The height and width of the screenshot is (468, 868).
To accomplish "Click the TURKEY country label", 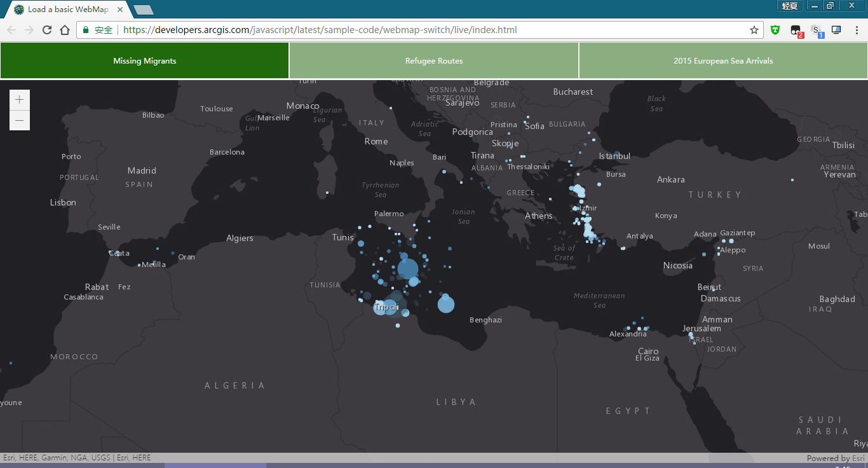I will tap(715, 195).
